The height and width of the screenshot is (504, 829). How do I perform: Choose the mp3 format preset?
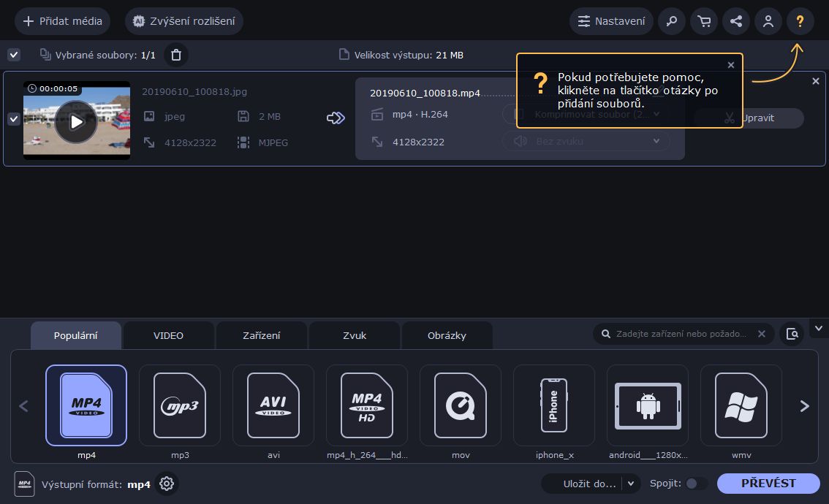coord(180,405)
